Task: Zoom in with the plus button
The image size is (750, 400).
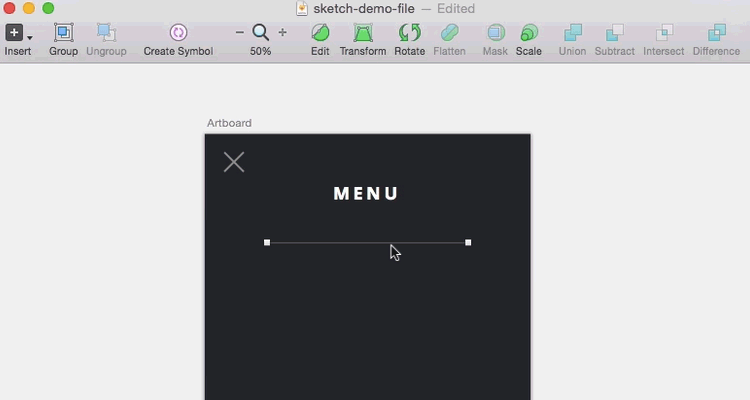Action: tap(282, 33)
